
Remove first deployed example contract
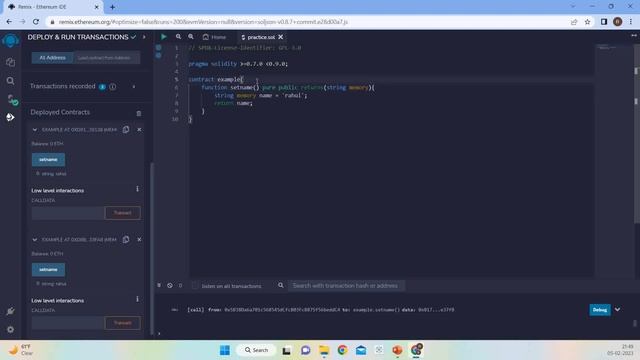point(139,129)
